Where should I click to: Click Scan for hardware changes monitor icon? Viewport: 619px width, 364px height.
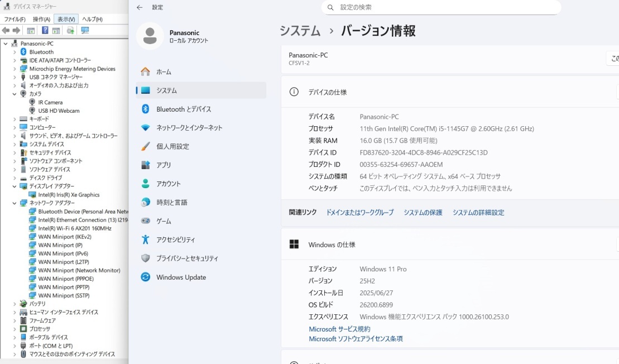point(85,30)
